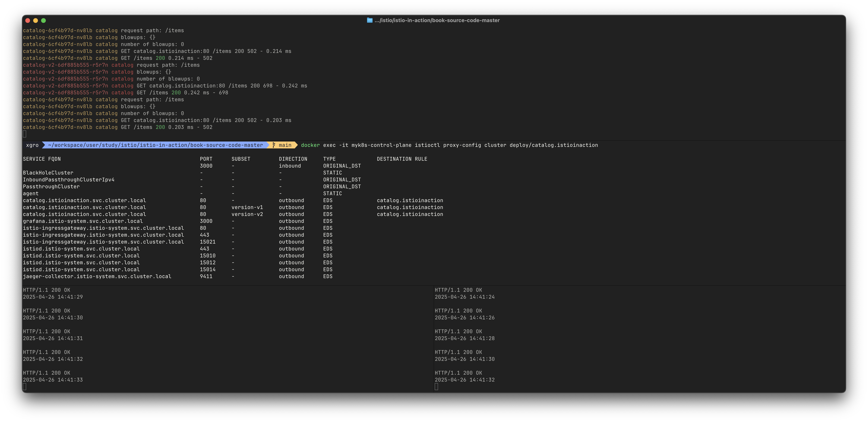Click the xgro user prompt segment
The width and height of the screenshot is (868, 422).
(x=32, y=145)
